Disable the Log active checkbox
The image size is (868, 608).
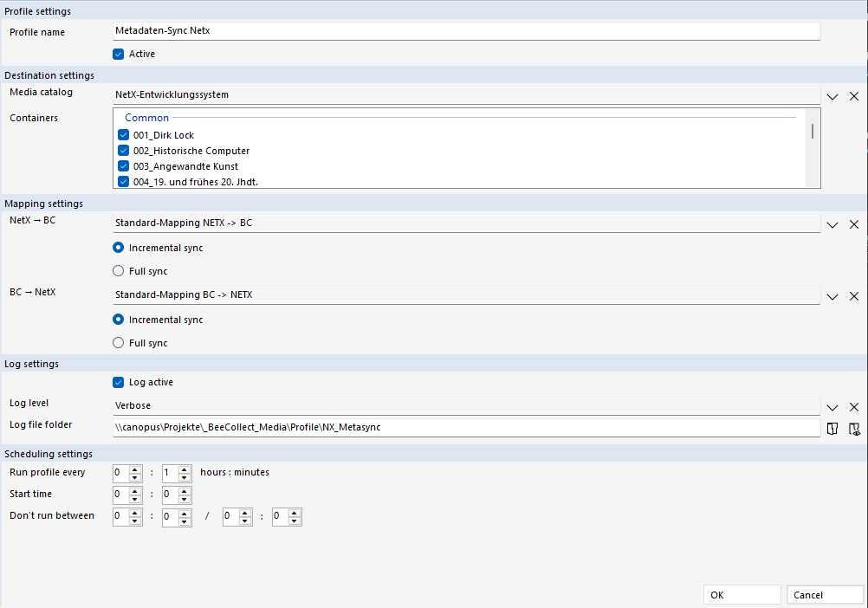119,382
